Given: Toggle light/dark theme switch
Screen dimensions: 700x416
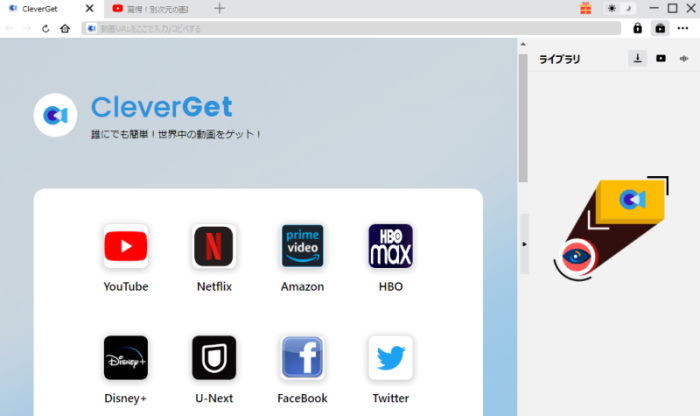Looking at the screenshot, I should (x=620, y=8).
